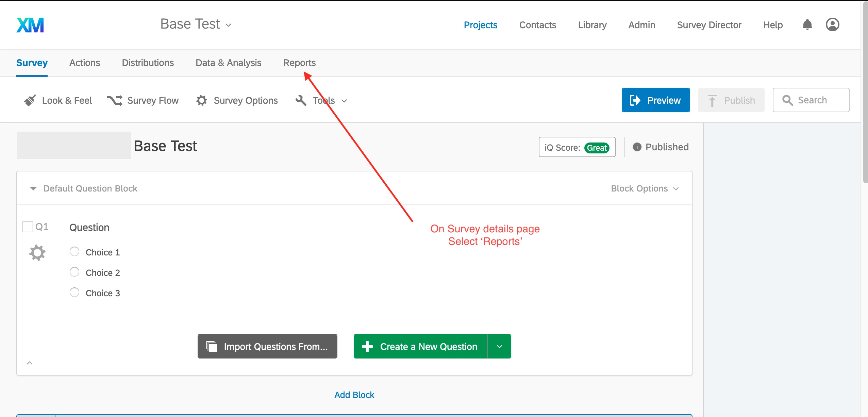Click the Choice 1 label text
Image resolution: width=868 pixels, height=417 pixels.
click(x=103, y=252)
